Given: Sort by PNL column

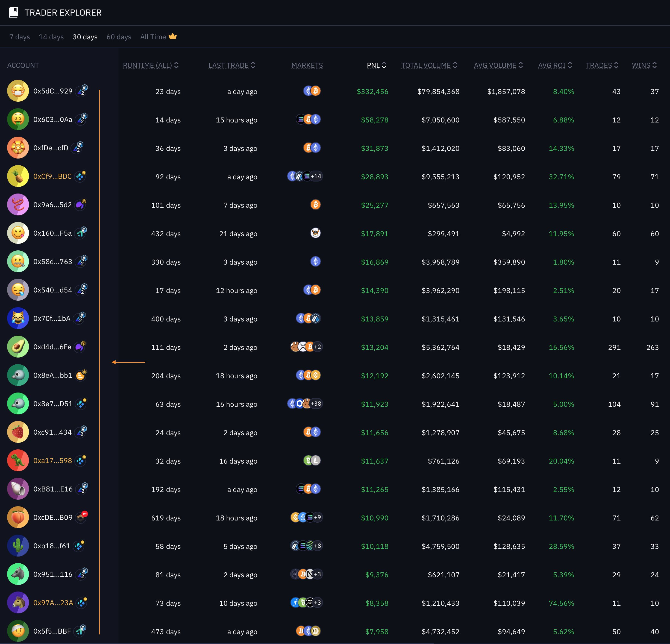Looking at the screenshot, I should (376, 65).
